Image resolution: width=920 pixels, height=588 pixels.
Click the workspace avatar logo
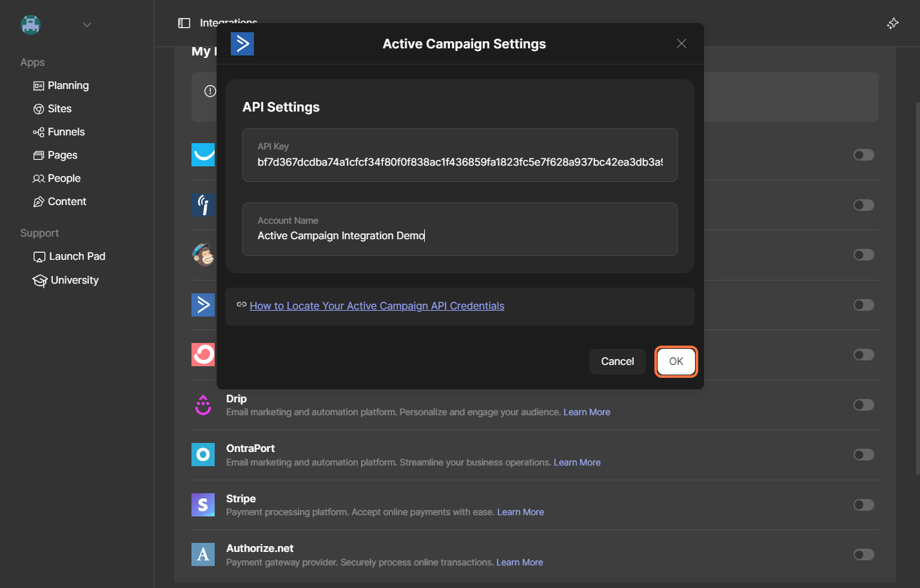tap(30, 24)
